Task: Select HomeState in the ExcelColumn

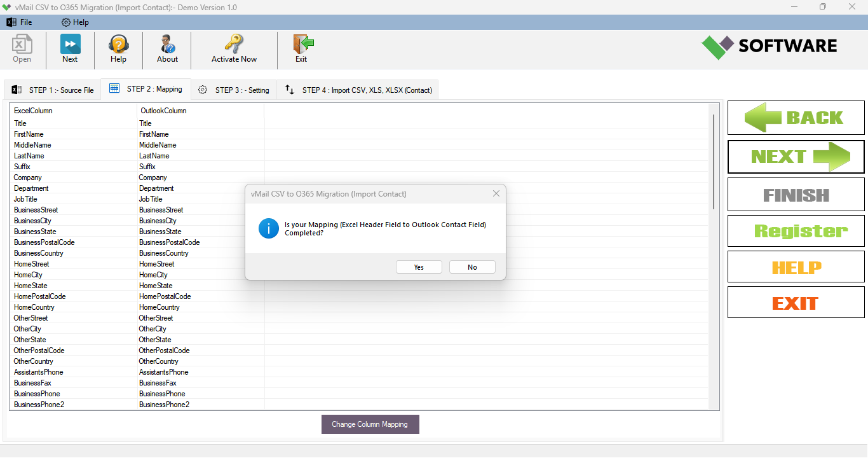Action: [x=31, y=286]
